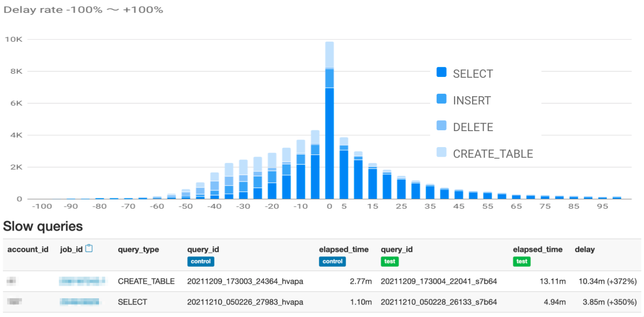Toggle the CREATE_TABLE series legend label
Viewport: 644px width, 317px height.
coord(493,154)
